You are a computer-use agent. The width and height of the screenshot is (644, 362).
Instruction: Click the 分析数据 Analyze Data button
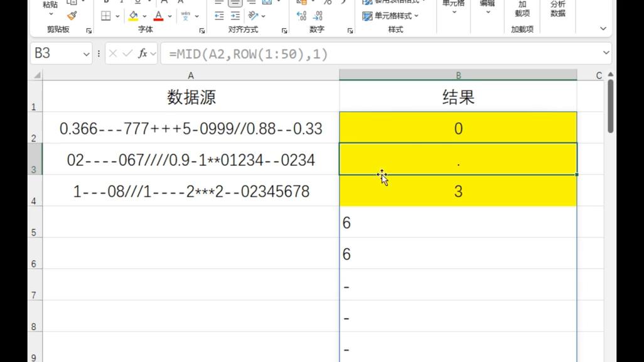tap(557, 8)
